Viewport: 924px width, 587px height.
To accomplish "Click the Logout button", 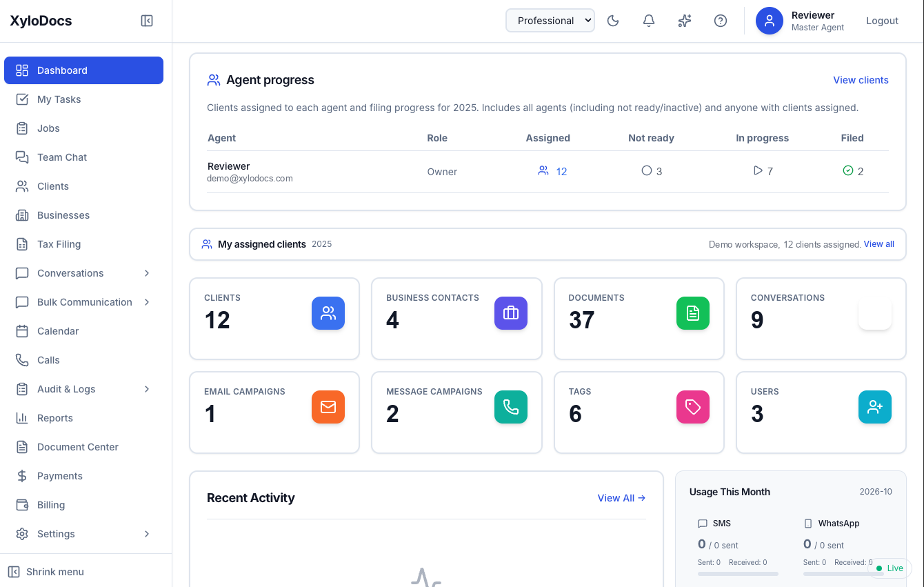I will pyautogui.click(x=882, y=21).
